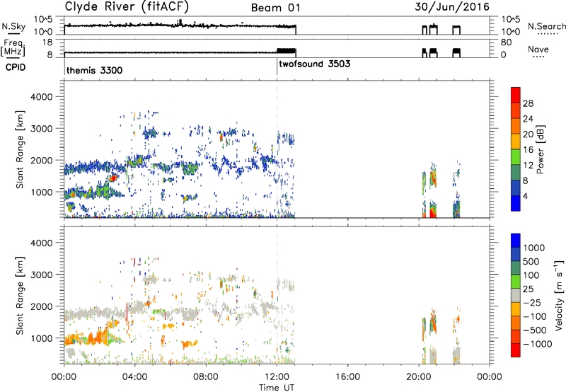Click the 'Freq. [MHz]' axis label

pos(13,48)
